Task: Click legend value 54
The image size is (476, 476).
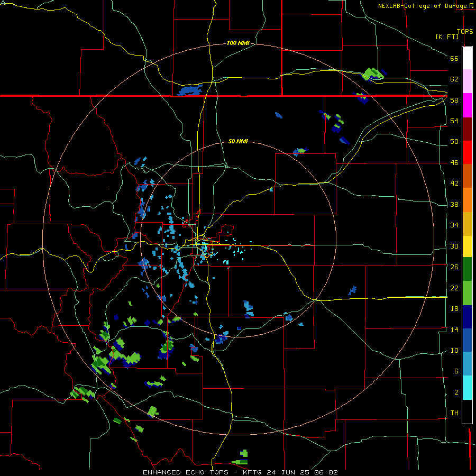Action: (454, 121)
